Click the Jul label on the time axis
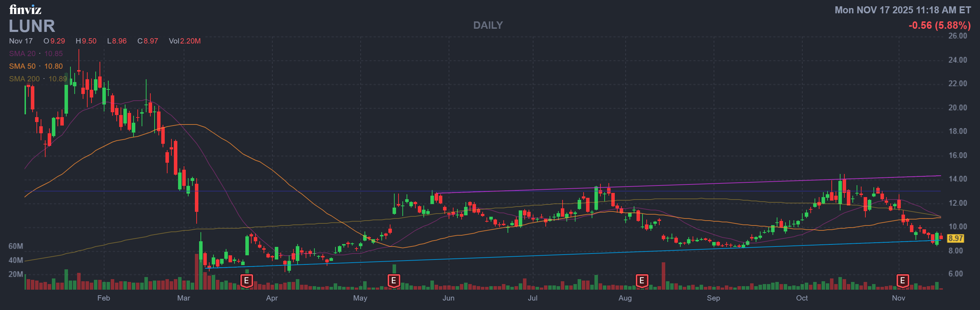The image size is (980, 310). point(532,298)
